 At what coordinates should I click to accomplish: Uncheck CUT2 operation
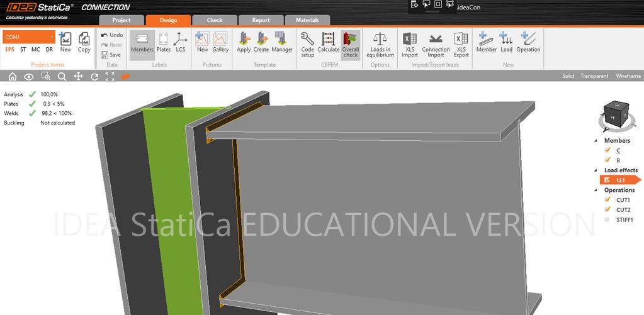pos(607,209)
